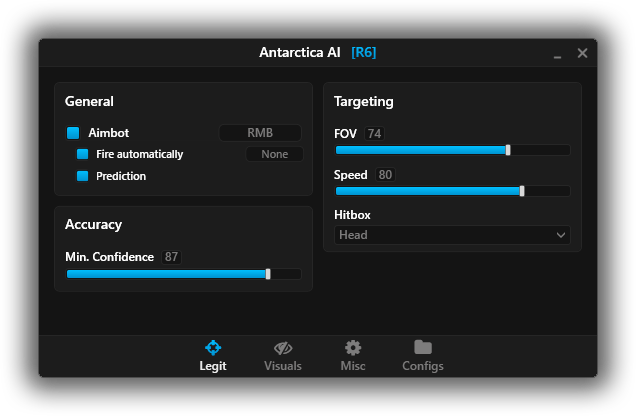
Task: Minimize the Antarctica AI window
Action: click(x=558, y=54)
